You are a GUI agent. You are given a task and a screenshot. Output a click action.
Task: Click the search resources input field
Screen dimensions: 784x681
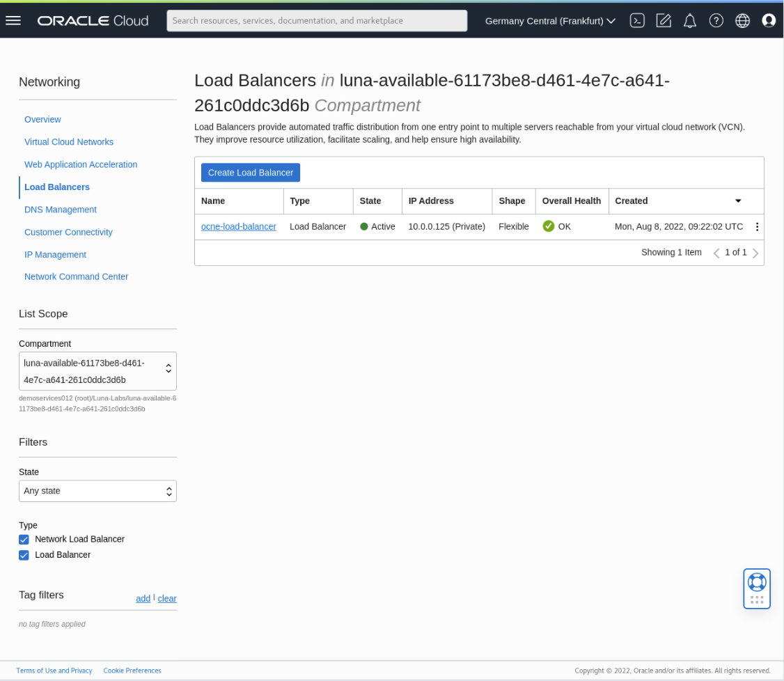317,20
